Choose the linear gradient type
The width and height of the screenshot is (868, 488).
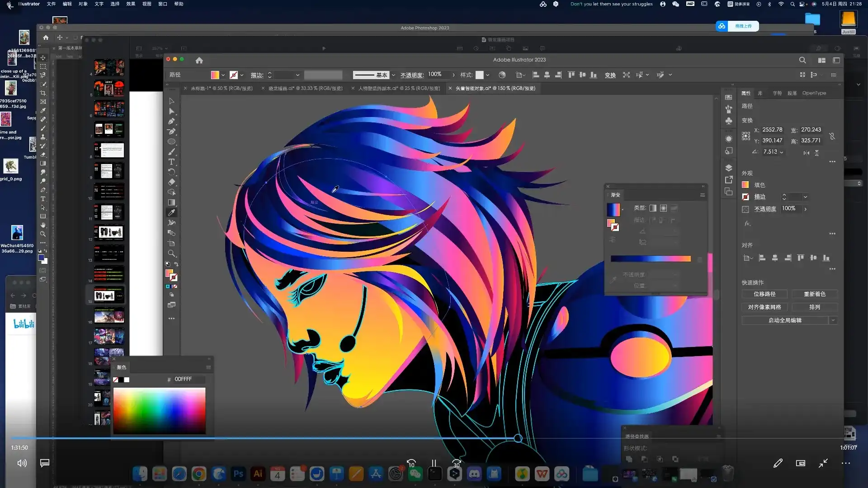653,208
